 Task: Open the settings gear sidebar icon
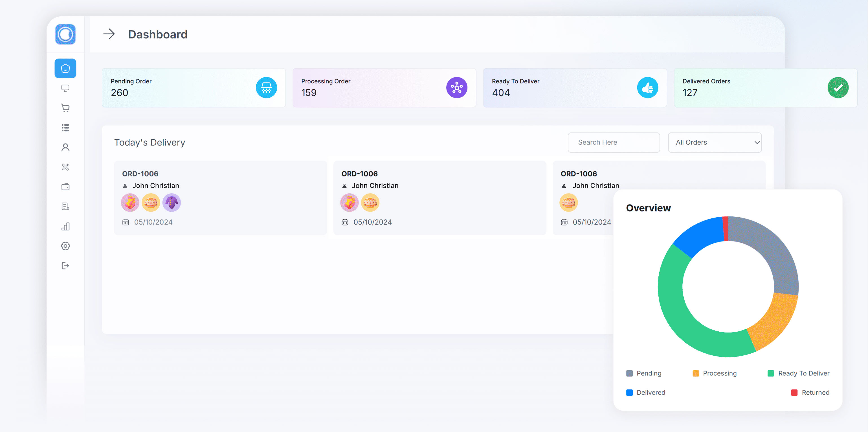(x=65, y=246)
